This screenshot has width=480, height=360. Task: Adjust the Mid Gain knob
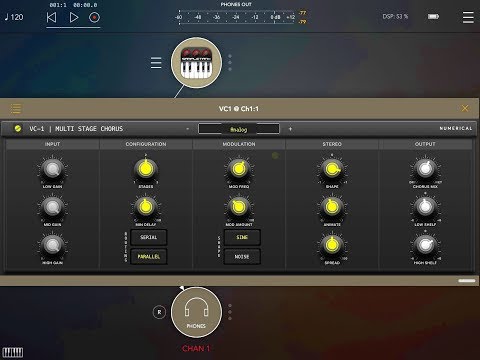pos(52,207)
